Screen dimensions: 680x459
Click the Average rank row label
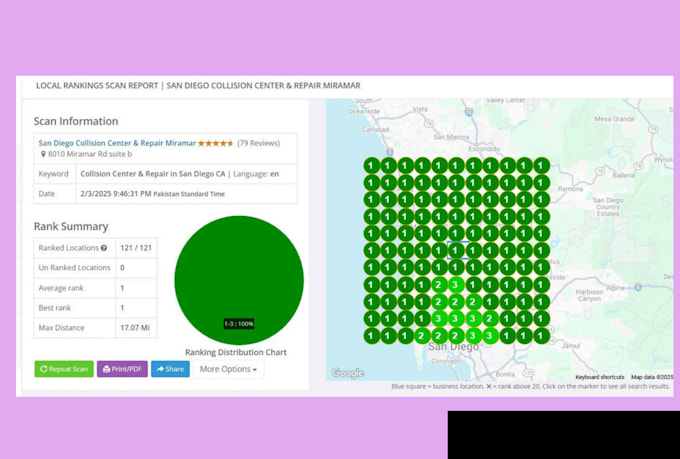[61, 288]
